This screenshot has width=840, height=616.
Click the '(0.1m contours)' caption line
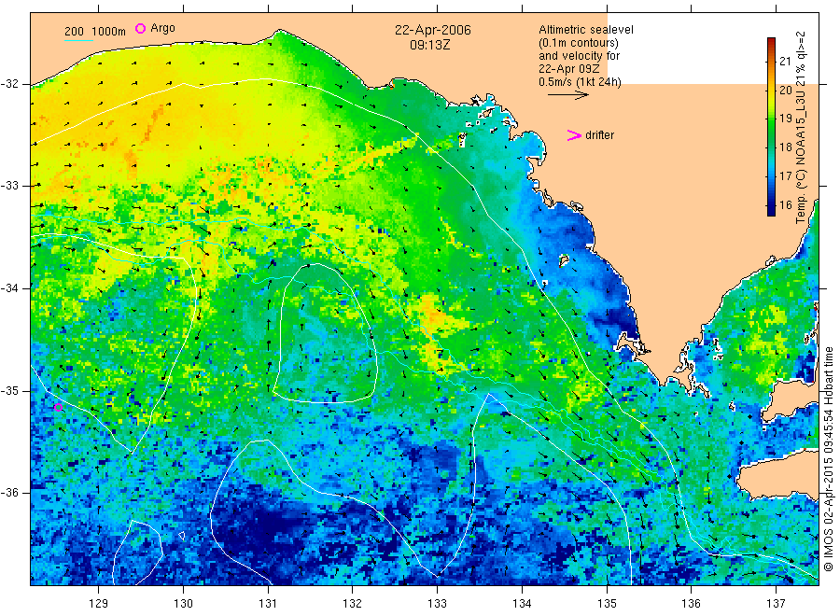[x=578, y=43]
